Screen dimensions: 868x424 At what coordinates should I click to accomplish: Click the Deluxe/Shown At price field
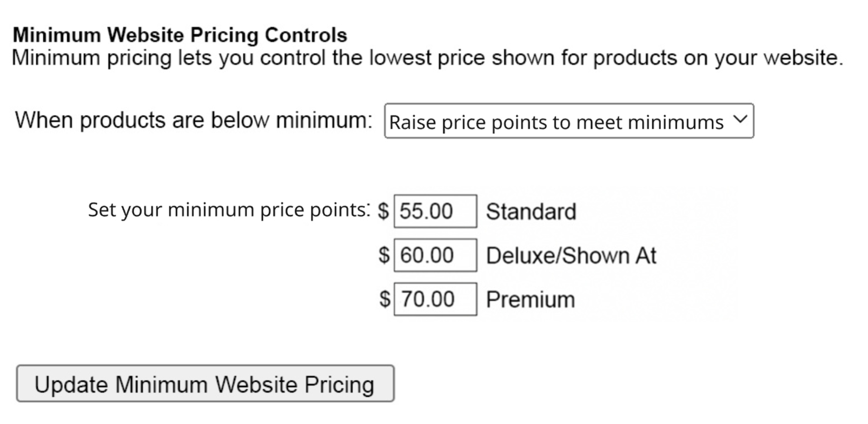pyautogui.click(x=435, y=255)
